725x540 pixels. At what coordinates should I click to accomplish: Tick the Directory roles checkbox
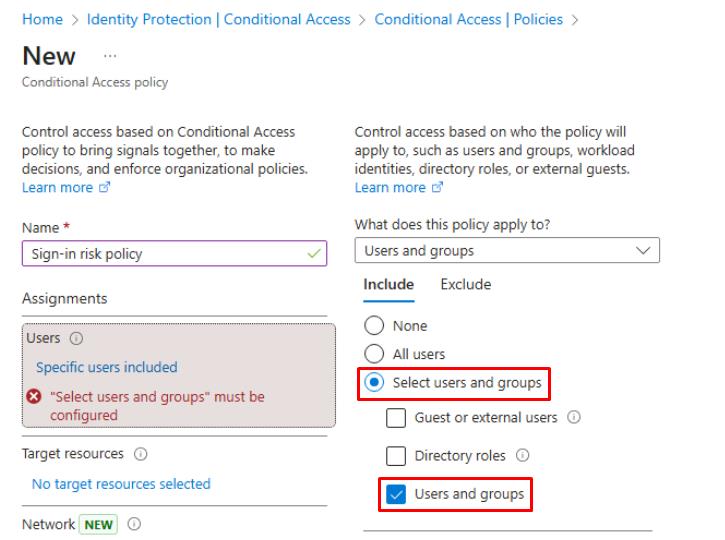(396, 457)
